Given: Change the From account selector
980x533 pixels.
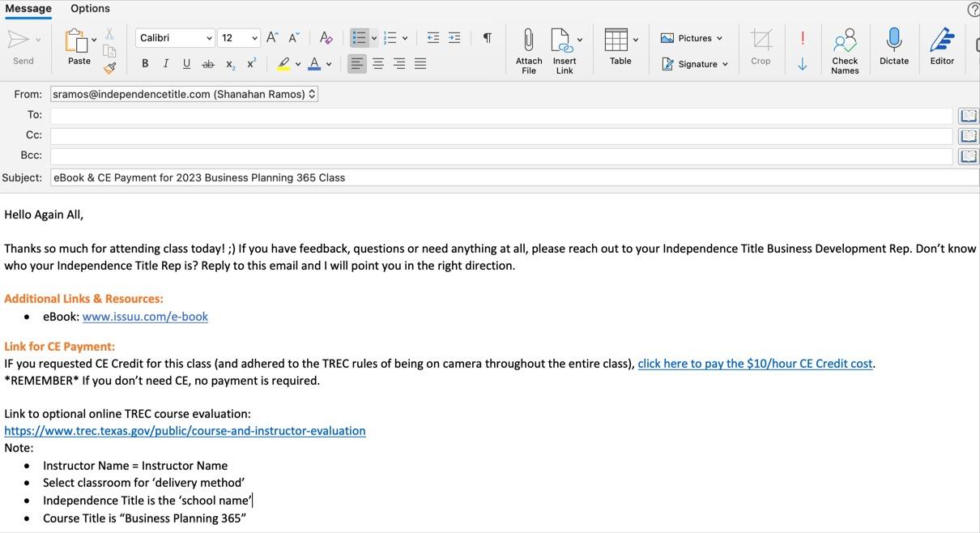Looking at the screenshot, I should point(184,94).
